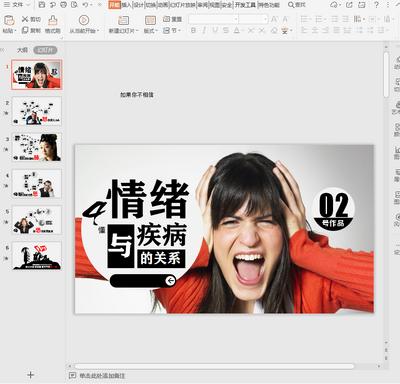Toggle Subscript formatting
This screenshot has height=384, width=400.
point(262,31)
